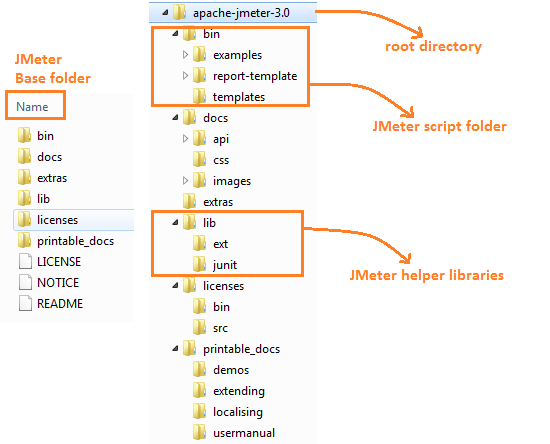Select the 'localising' tree item
This screenshot has width=550, height=444.
[238, 412]
